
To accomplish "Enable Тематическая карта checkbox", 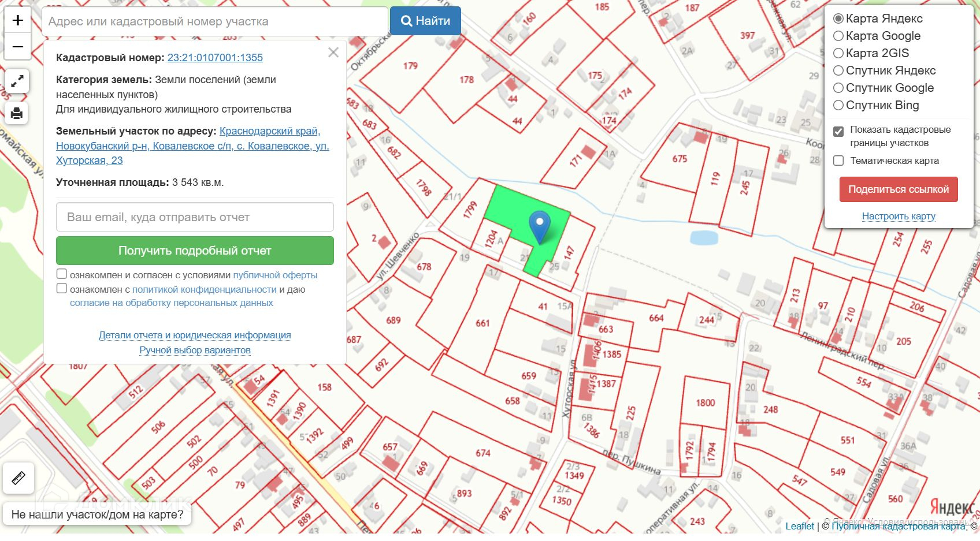I will coord(838,161).
